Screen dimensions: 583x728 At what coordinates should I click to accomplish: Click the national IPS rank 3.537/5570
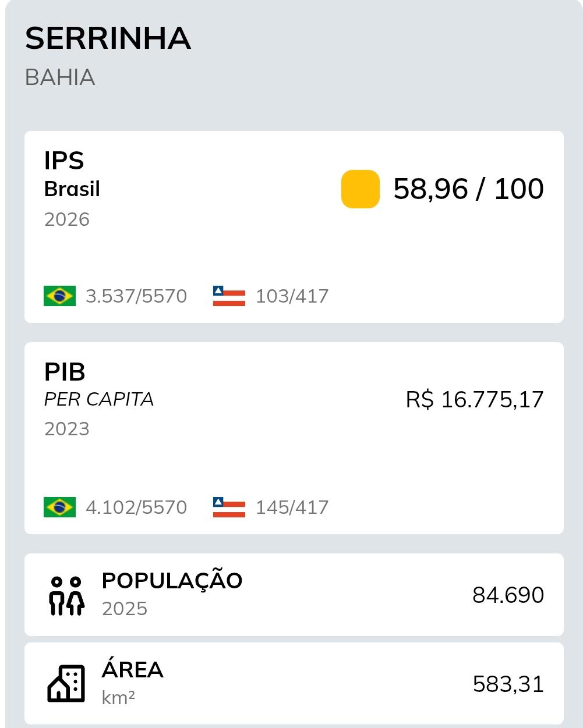136,296
